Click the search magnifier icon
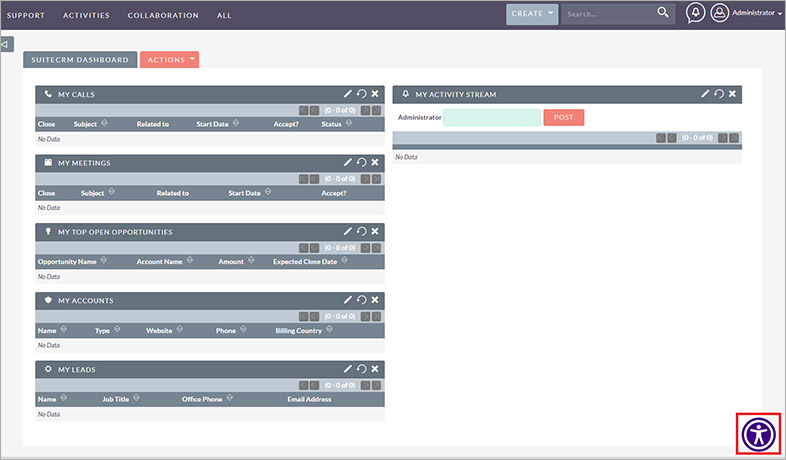786x460 pixels. coord(663,13)
